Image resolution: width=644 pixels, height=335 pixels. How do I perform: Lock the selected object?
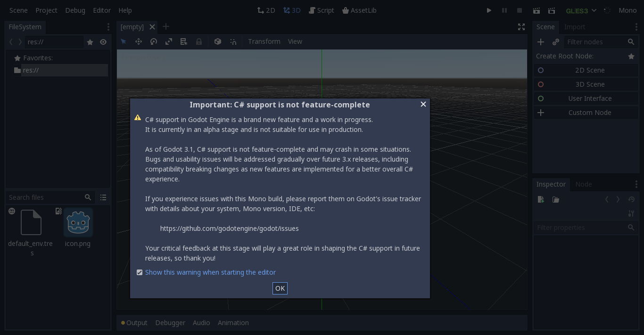coord(199,41)
